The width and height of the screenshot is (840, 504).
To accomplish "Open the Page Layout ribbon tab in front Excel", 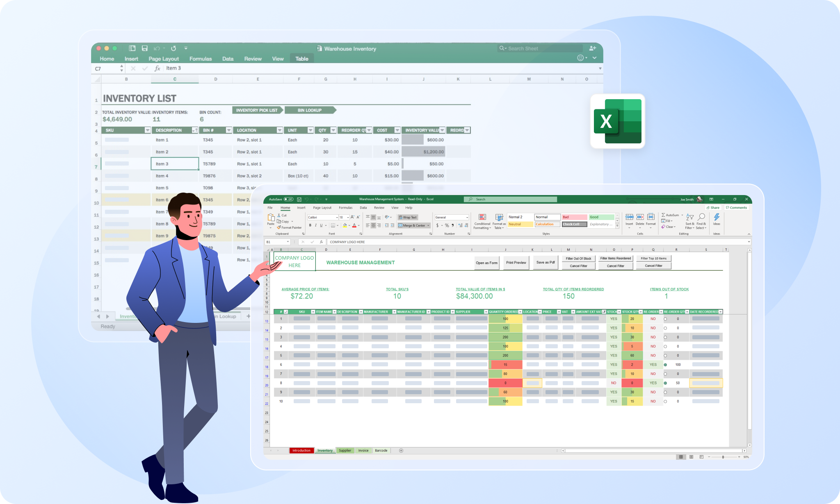I will pos(322,208).
